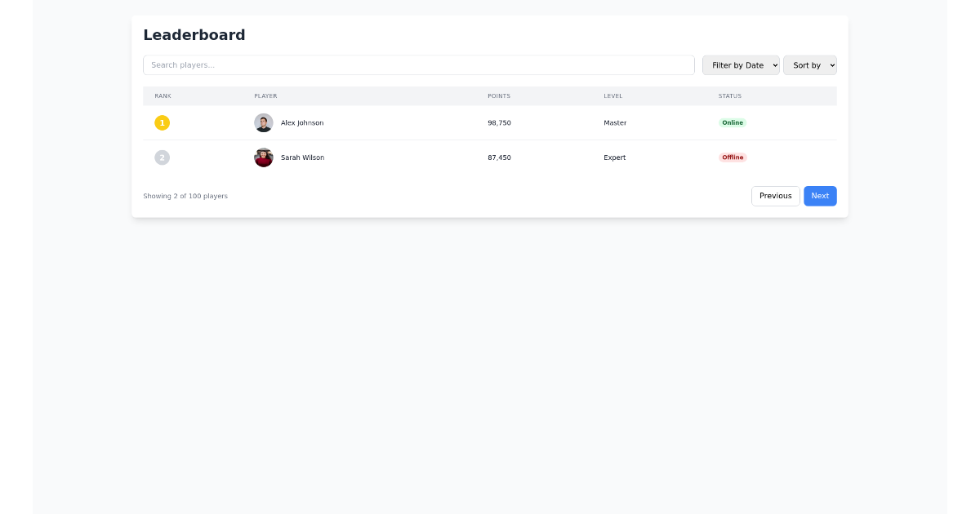Select Sarah Wilson's name
The image size is (980, 514).
302,157
